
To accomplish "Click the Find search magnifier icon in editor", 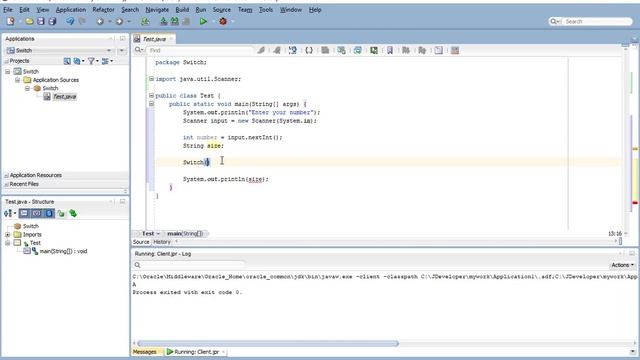I will point(138,50).
